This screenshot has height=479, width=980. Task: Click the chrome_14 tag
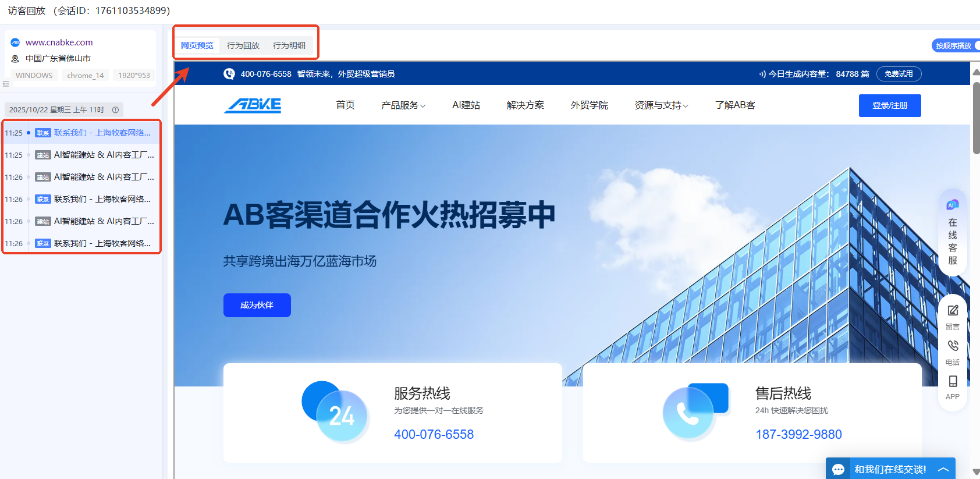tap(86, 76)
